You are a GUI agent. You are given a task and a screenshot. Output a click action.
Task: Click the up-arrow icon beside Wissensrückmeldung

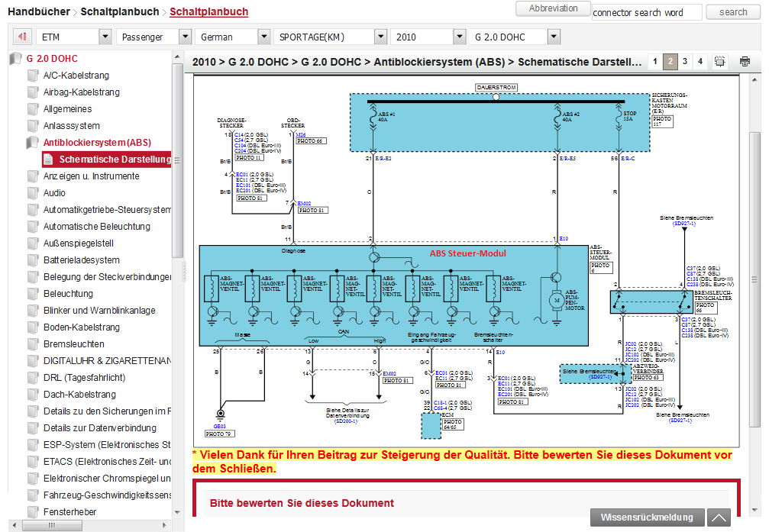(x=719, y=517)
